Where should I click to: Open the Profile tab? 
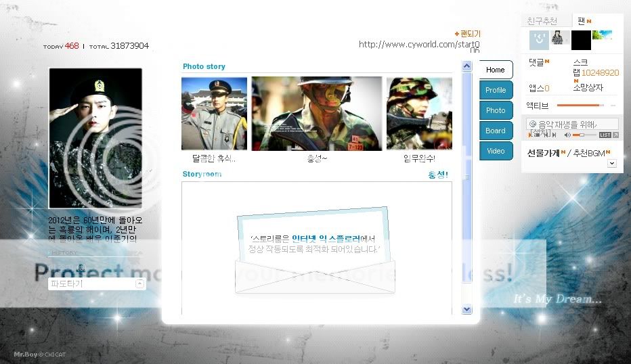click(x=496, y=90)
